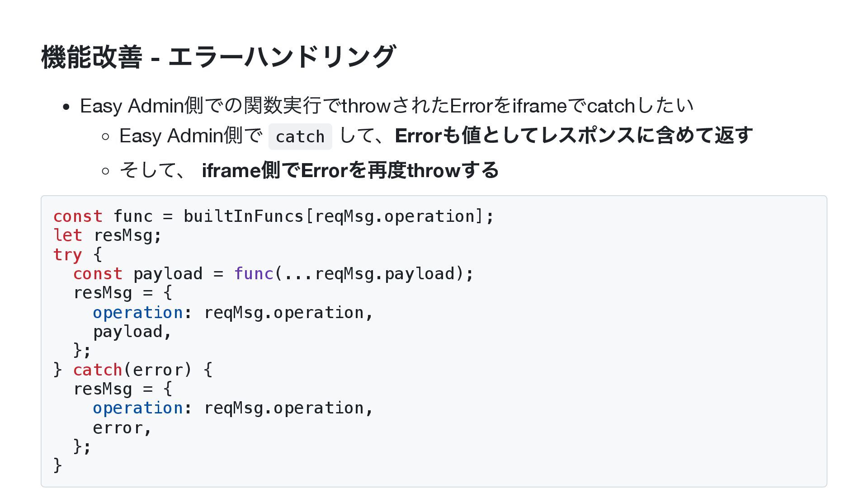Image resolution: width=868 pixels, height=488 pixels.
Task: Click the inline catch code badge
Action: click(300, 136)
